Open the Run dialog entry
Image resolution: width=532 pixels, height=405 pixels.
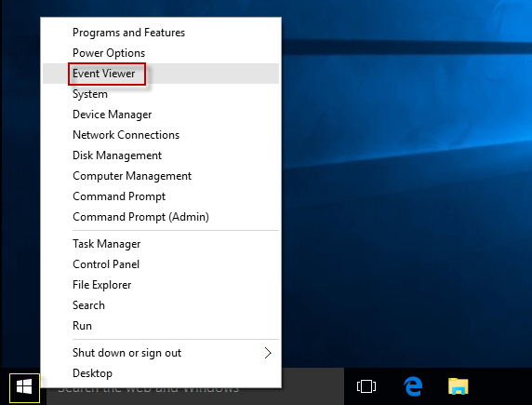(161, 326)
